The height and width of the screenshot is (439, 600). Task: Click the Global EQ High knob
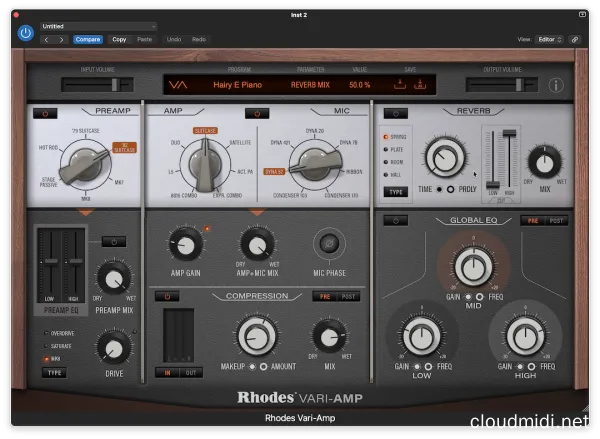525,337
